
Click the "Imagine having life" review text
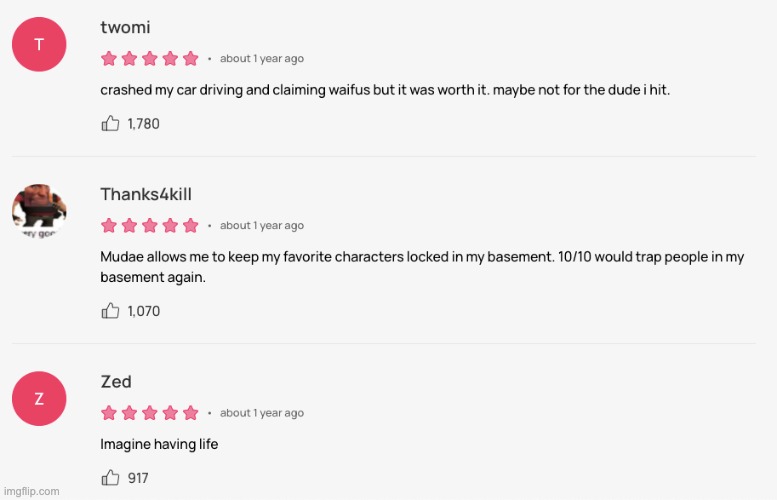point(159,444)
